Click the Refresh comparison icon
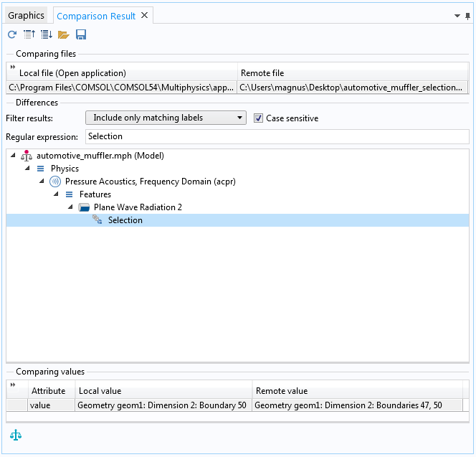The height and width of the screenshot is (457, 476). pyautogui.click(x=12, y=34)
